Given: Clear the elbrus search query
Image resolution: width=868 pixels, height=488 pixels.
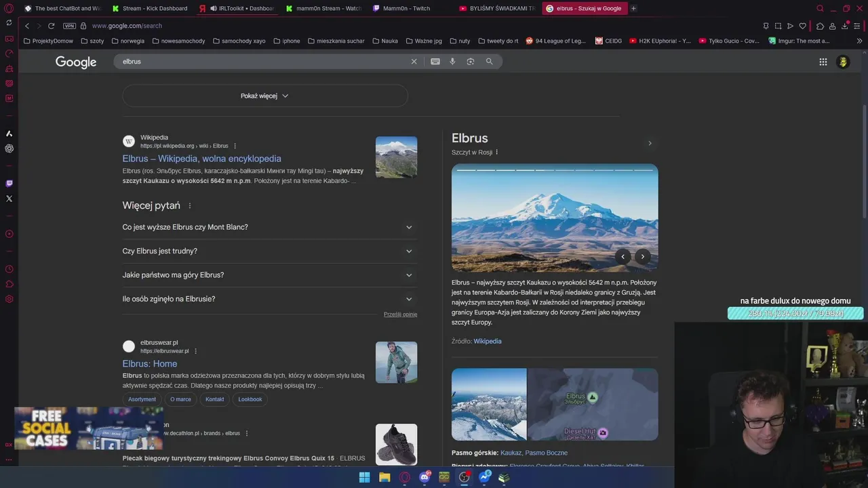Looking at the screenshot, I should [x=414, y=62].
